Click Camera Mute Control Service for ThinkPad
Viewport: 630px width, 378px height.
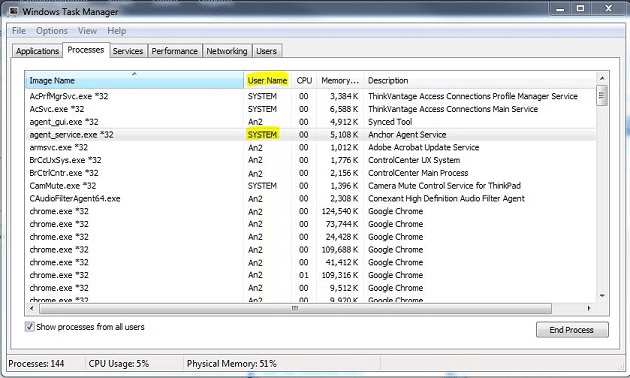[x=444, y=186]
